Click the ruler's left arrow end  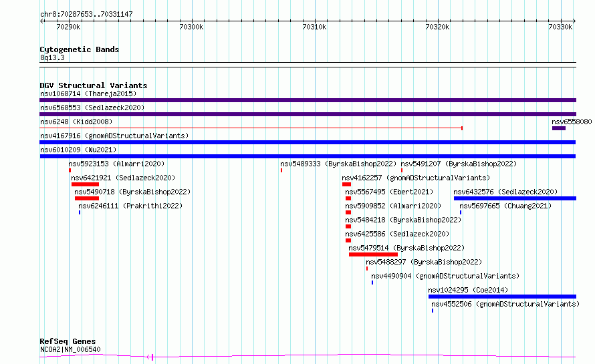coord(41,21)
